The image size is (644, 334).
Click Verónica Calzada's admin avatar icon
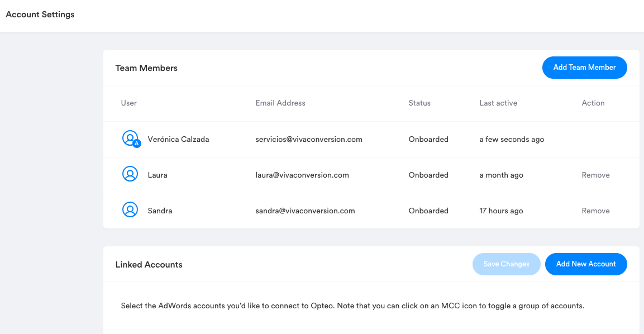pos(131,139)
